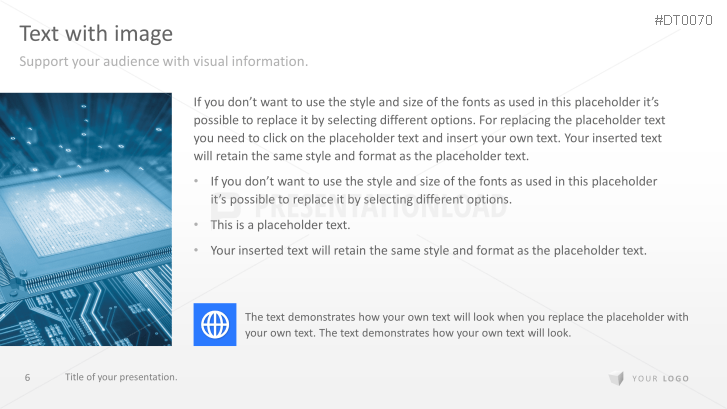The height and width of the screenshot is (409, 727).
Task: Click the main intro paragraph text
Action: pyautogui.click(x=428, y=129)
